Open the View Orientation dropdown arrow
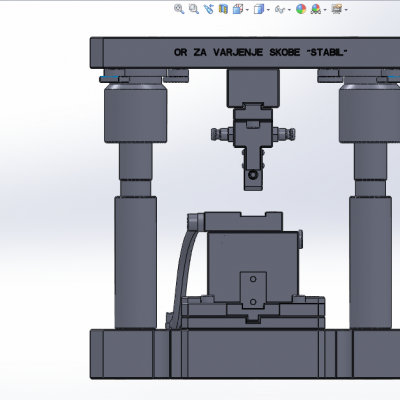 (247, 10)
